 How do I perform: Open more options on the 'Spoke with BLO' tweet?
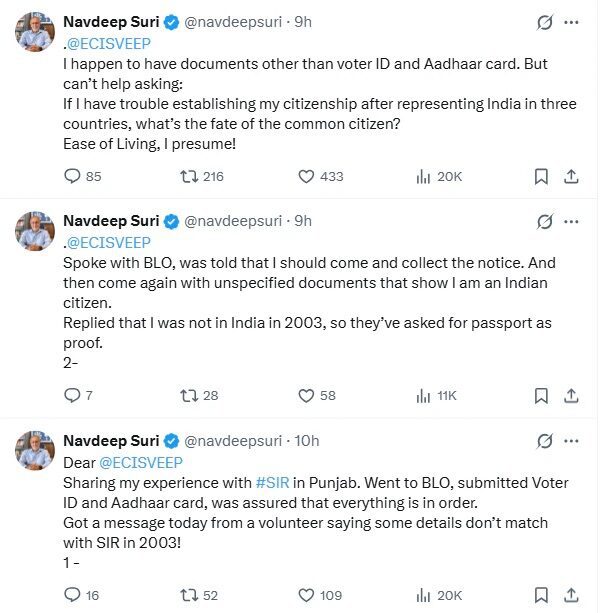click(x=571, y=222)
